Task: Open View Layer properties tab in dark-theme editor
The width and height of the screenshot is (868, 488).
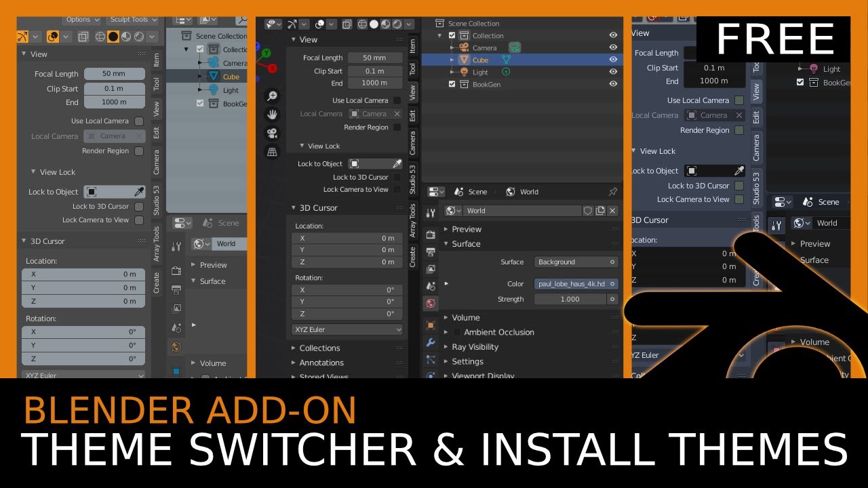Action: pos(431,269)
